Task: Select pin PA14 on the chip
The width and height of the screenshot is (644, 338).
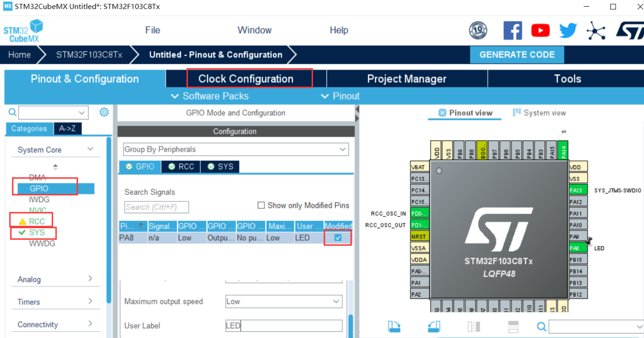Action: click(x=563, y=150)
